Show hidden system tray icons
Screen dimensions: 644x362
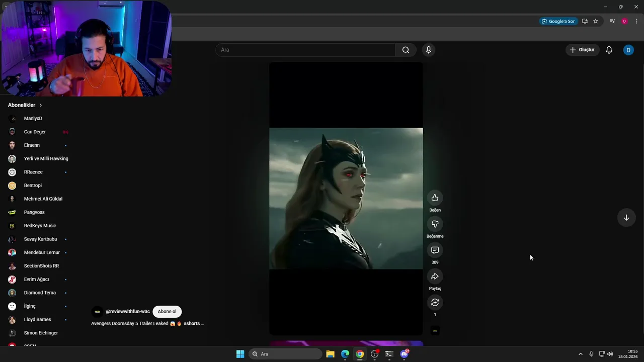point(580,354)
